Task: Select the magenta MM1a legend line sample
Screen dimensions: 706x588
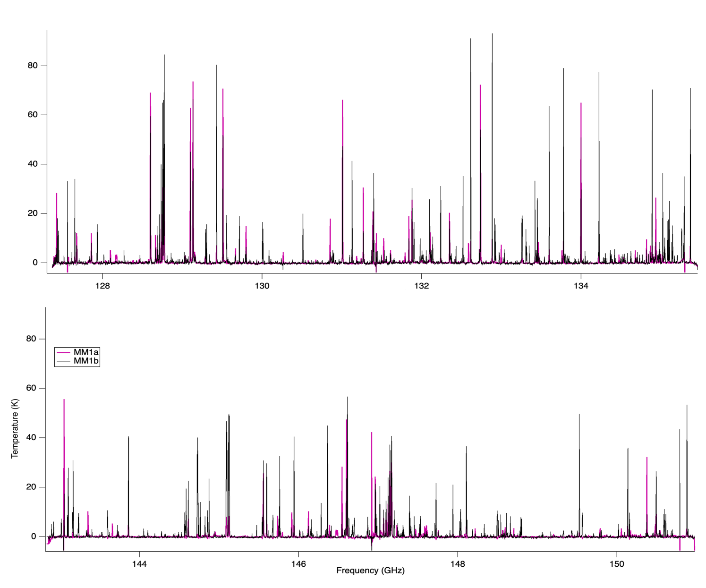Action: pyautogui.click(x=63, y=352)
